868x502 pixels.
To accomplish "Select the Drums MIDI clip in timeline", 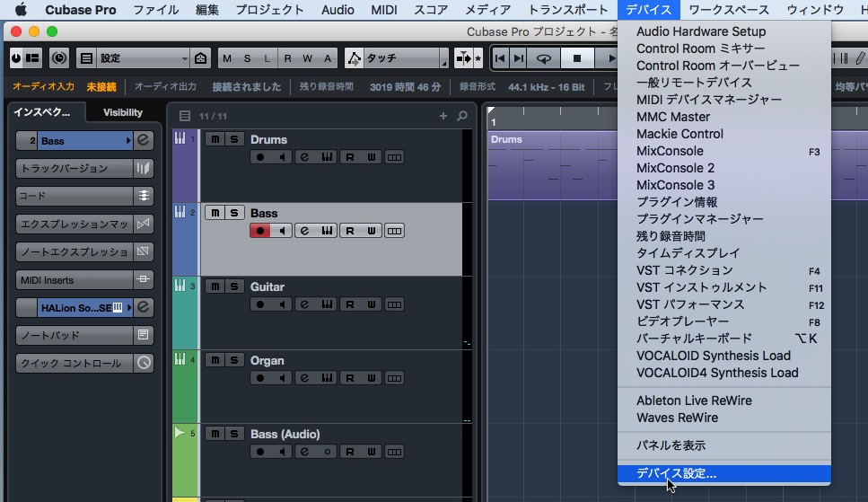I will (x=552, y=165).
